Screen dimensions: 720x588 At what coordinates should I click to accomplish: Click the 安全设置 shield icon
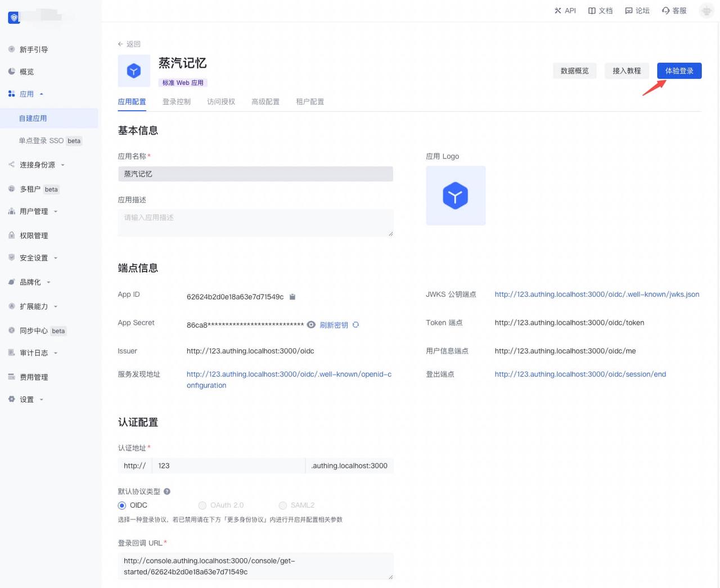[x=11, y=257]
